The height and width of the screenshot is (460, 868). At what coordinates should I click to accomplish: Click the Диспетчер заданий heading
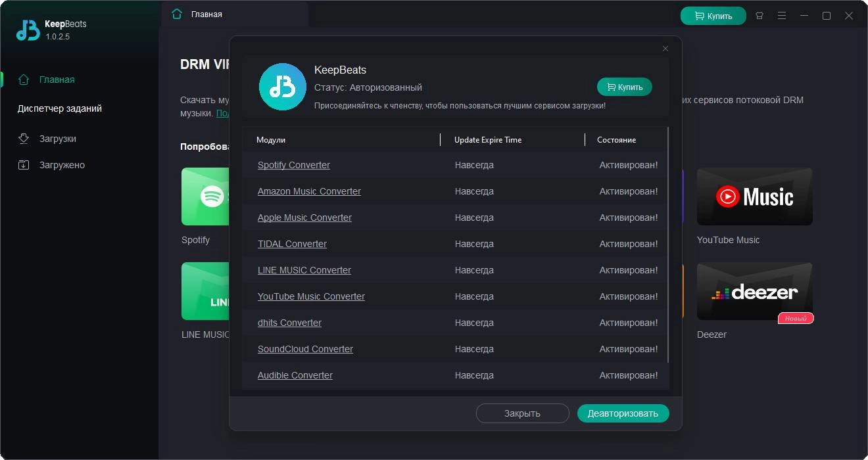coord(60,108)
